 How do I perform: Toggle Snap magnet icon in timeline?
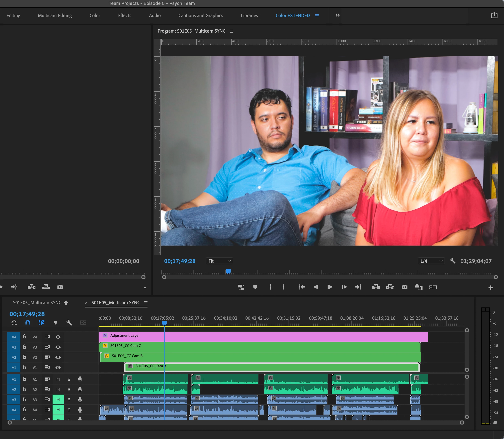pyautogui.click(x=28, y=323)
